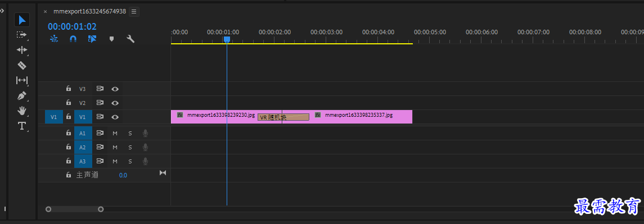Toggle lock on track A1
Image resolution: width=644 pixels, height=224 pixels.
[x=69, y=133]
